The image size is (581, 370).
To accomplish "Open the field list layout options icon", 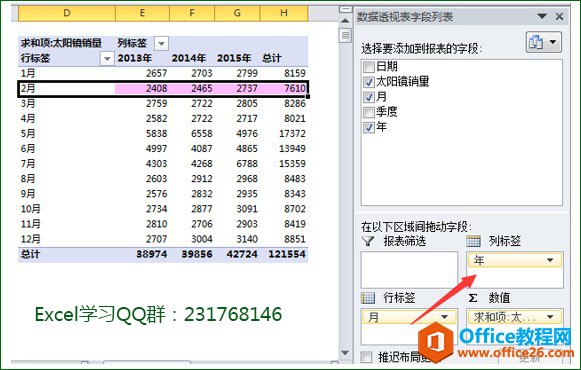I will pyautogui.click(x=543, y=42).
